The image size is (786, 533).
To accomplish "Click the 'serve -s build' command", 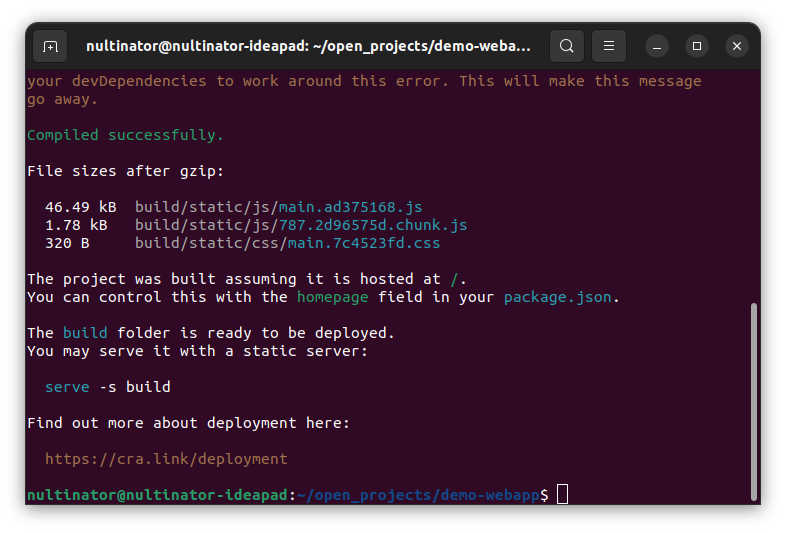I will [x=108, y=387].
